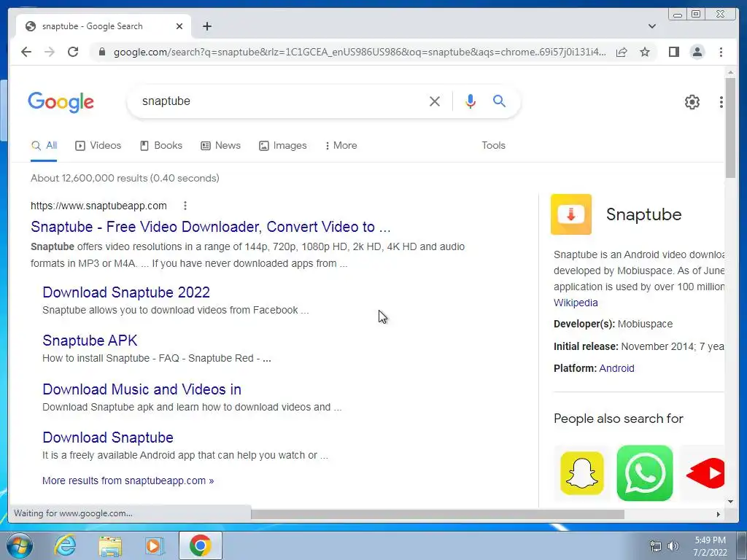Image resolution: width=747 pixels, height=560 pixels.
Task: Select the Snapchat ghost suggestion
Action: 581,473
